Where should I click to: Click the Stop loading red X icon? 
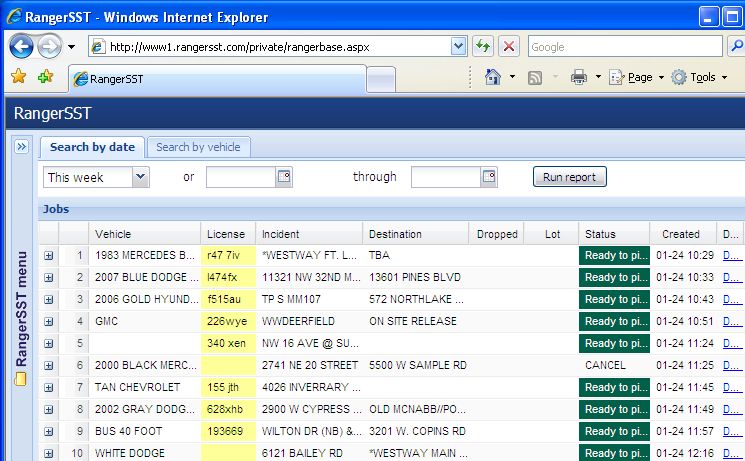point(509,47)
